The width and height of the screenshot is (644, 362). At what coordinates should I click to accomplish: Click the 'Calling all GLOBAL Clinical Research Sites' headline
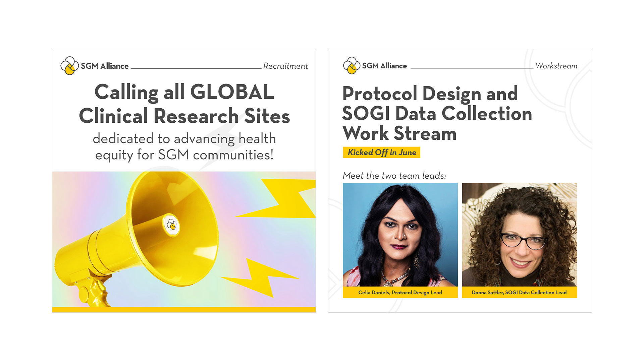[184, 104]
